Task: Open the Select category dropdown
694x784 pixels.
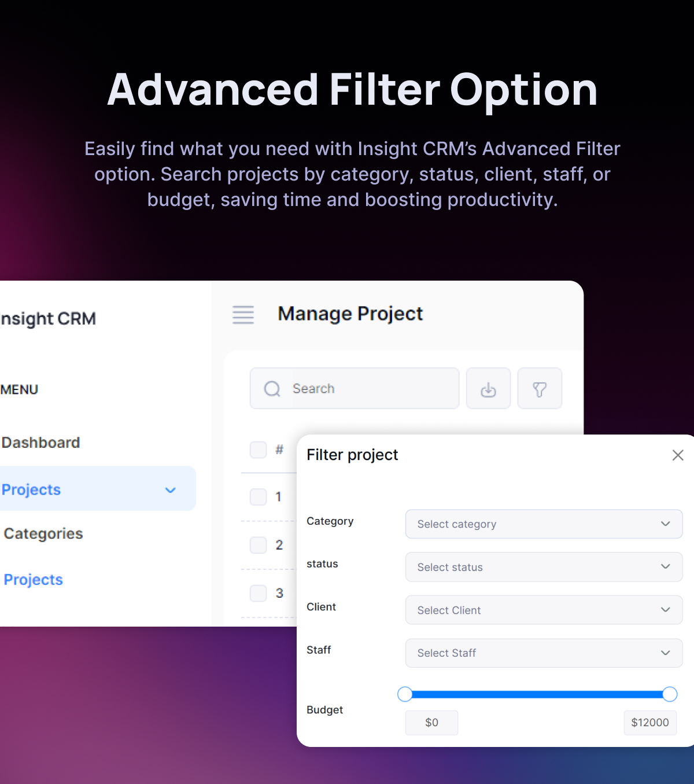Action: tap(544, 524)
